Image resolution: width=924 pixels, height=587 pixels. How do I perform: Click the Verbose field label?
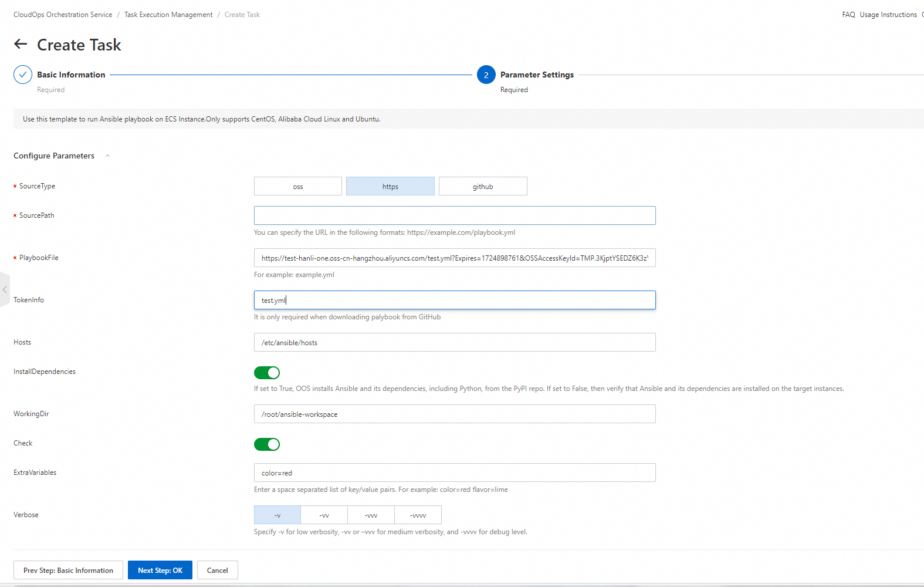point(26,515)
